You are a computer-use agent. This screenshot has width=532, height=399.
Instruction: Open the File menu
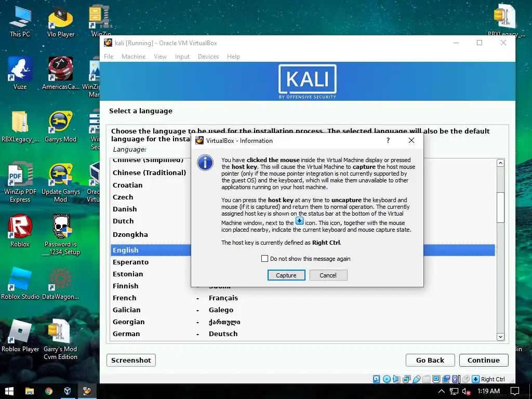[x=109, y=57]
